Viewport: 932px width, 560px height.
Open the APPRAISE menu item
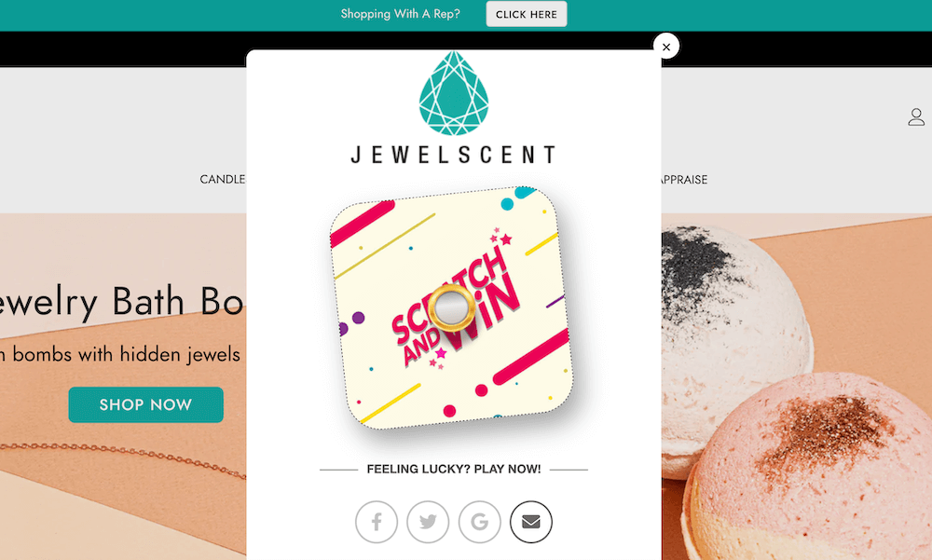[x=684, y=180]
